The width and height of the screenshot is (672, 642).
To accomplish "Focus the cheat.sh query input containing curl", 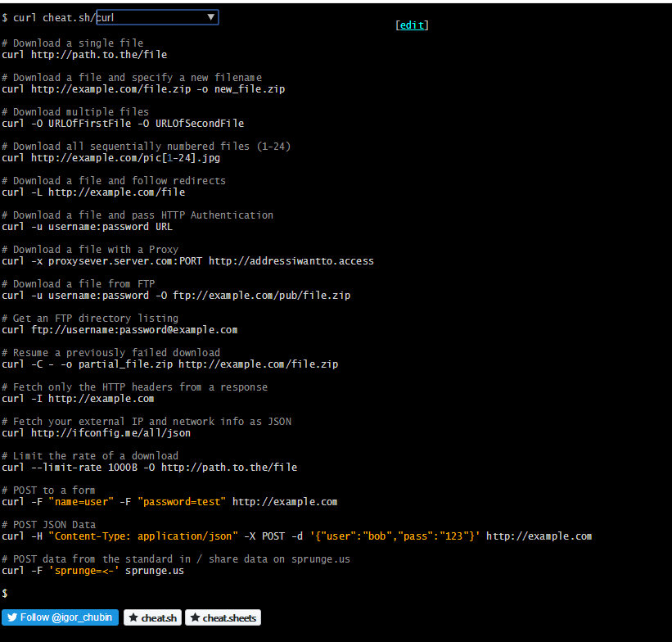I will coord(157,17).
